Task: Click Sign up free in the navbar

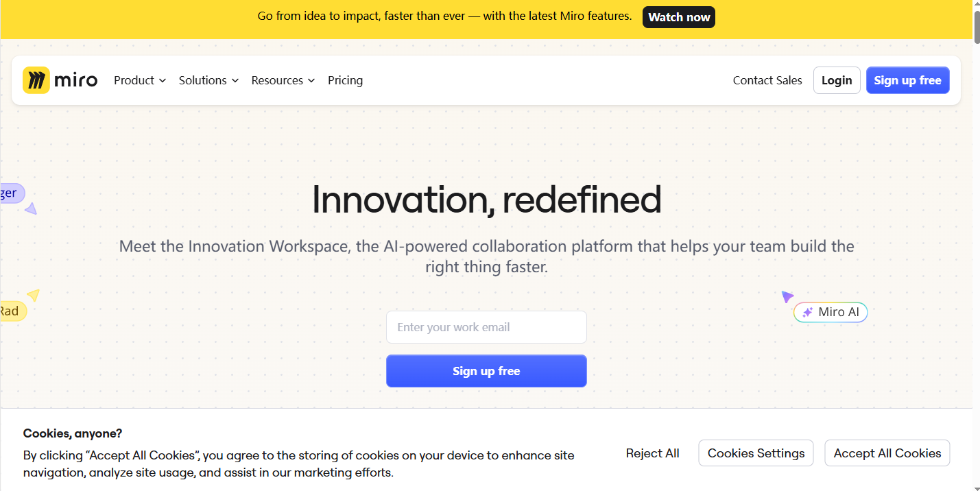Action: click(907, 80)
